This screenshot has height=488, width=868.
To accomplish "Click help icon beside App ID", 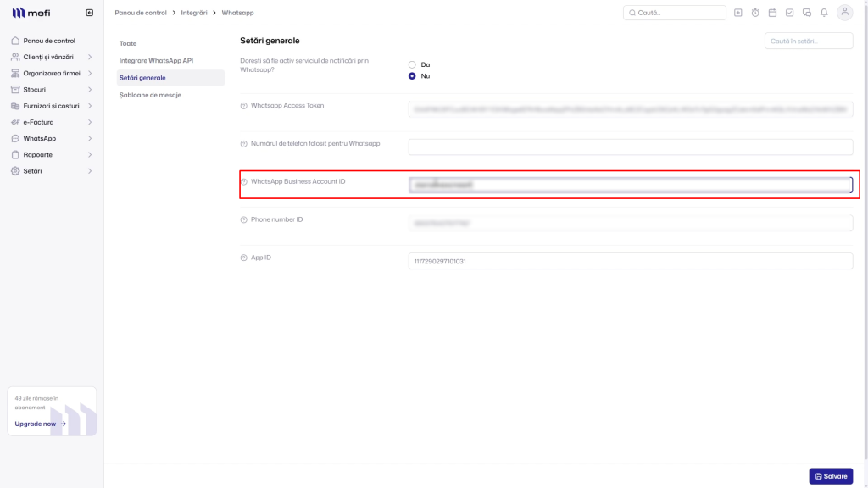I will (x=243, y=258).
